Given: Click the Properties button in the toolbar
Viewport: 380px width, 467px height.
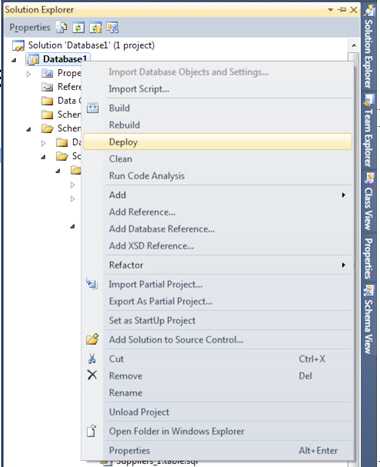Looking at the screenshot, I should (30, 28).
